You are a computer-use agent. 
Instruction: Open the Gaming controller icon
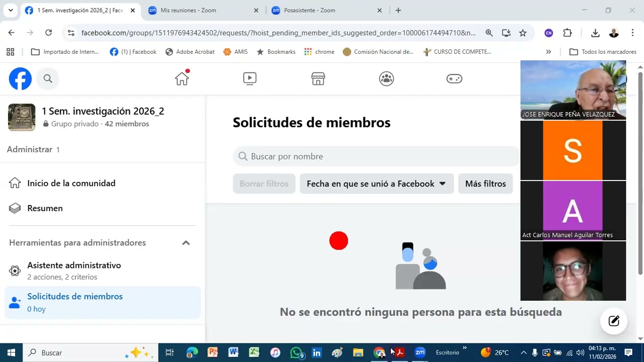pyautogui.click(x=454, y=78)
